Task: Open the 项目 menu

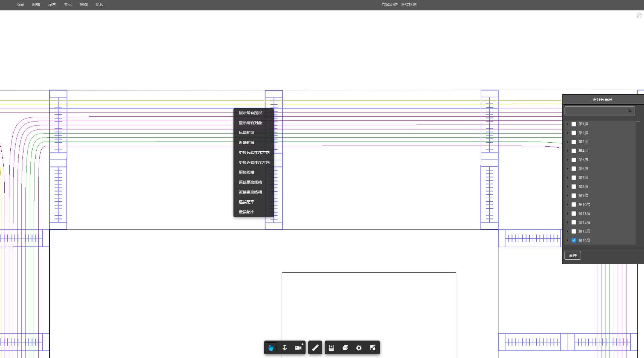Action: 20,4
